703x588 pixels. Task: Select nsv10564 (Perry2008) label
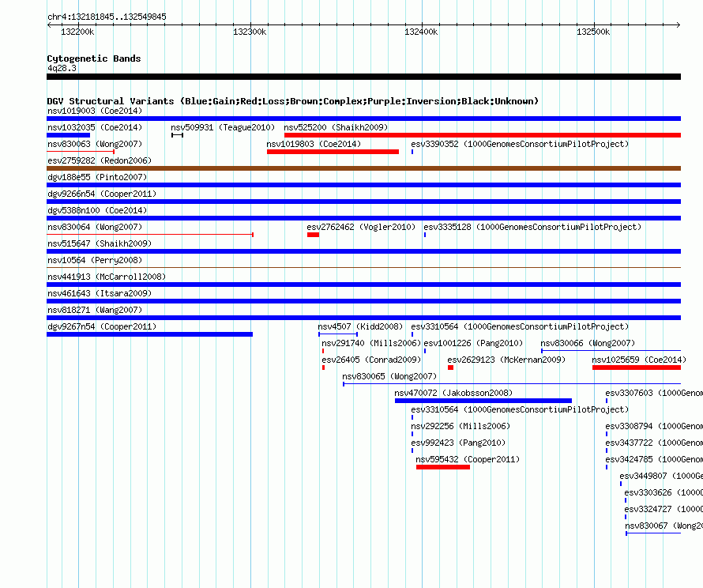[x=95, y=260]
